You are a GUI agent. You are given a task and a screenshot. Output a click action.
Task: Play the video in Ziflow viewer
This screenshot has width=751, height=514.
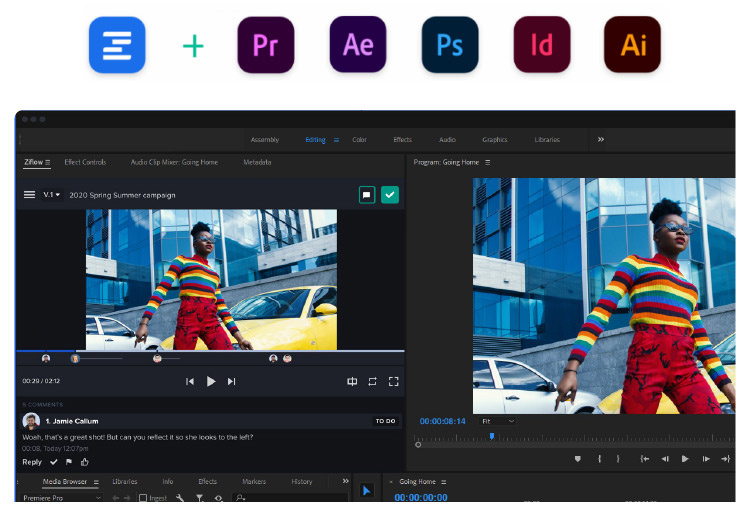[211, 381]
